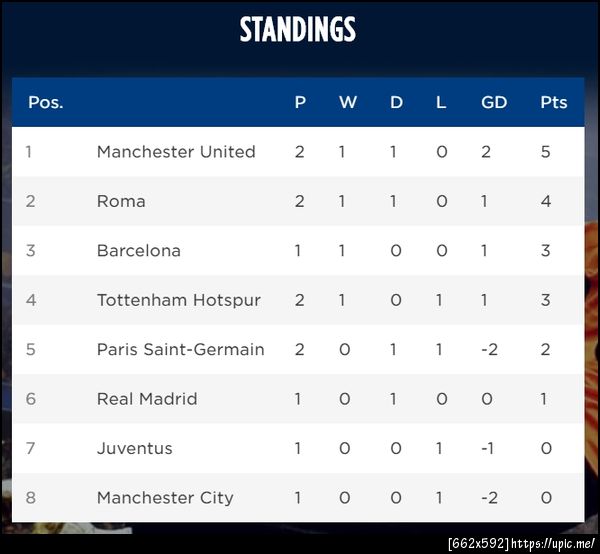Click the L column header
Screen dimensions: 600x554
click(x=441, y=102)
